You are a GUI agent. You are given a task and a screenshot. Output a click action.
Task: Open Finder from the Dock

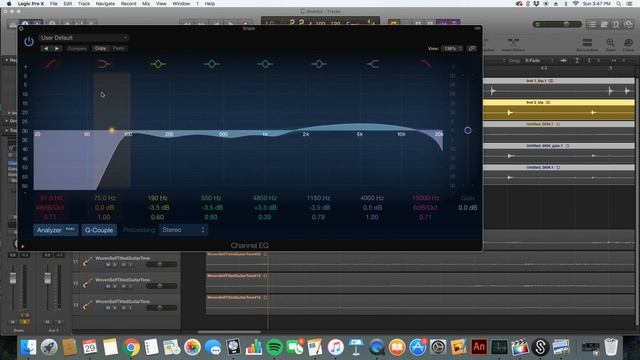tap(29, 347)
